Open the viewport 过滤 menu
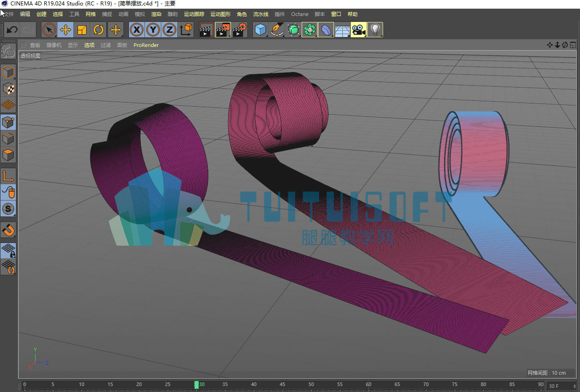 (x=106, y=45)
